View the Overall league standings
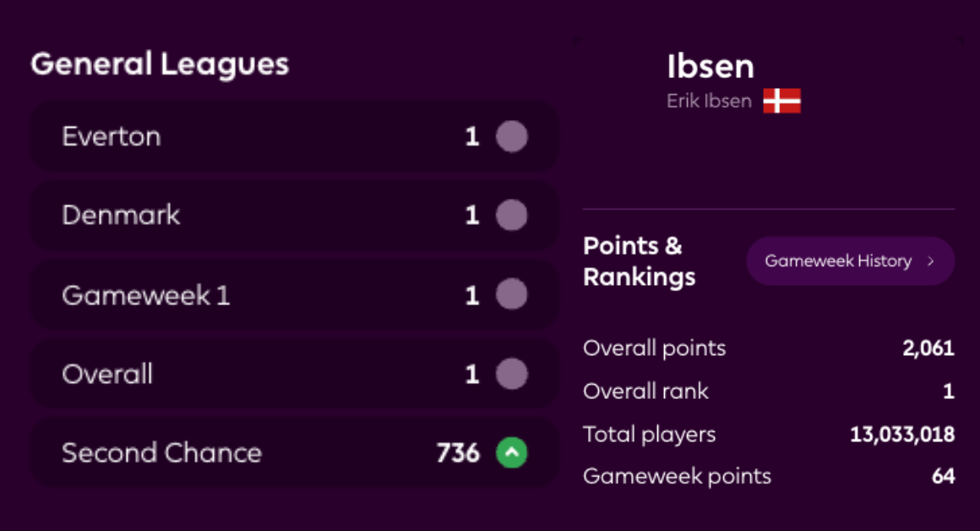The image size is (980, 531). coord(253,374)
